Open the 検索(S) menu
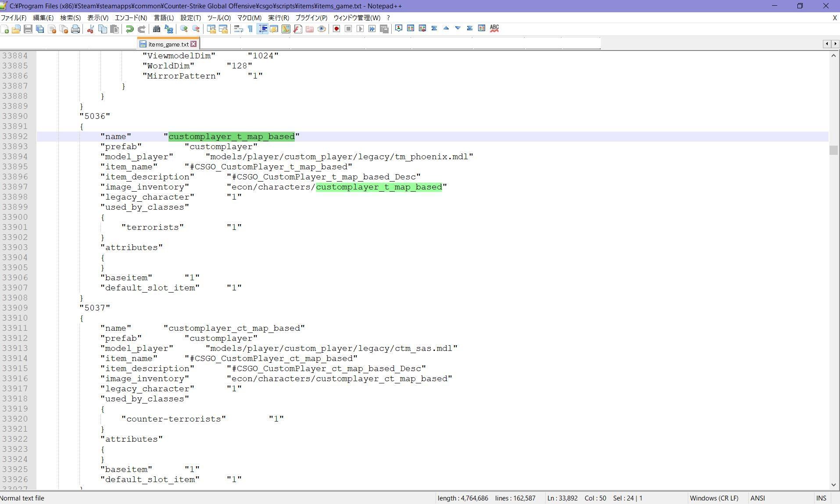 pyautogui.click(x=70, y=18)
